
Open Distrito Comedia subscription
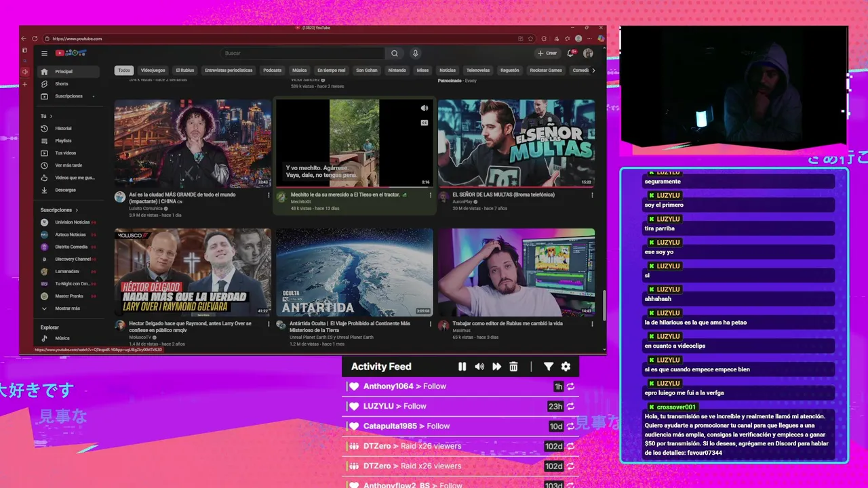69,247
